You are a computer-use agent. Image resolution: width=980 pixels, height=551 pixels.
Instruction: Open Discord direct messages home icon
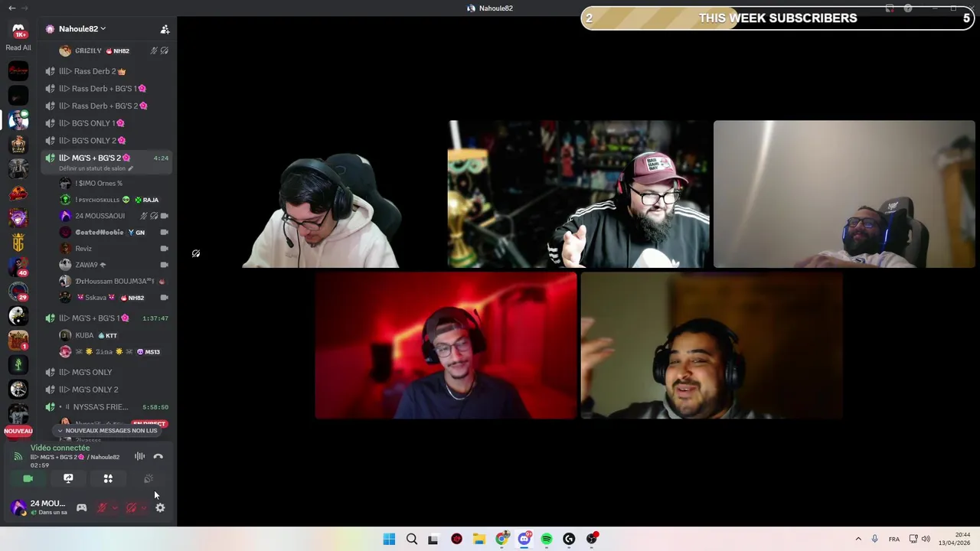tap(18, 29)
